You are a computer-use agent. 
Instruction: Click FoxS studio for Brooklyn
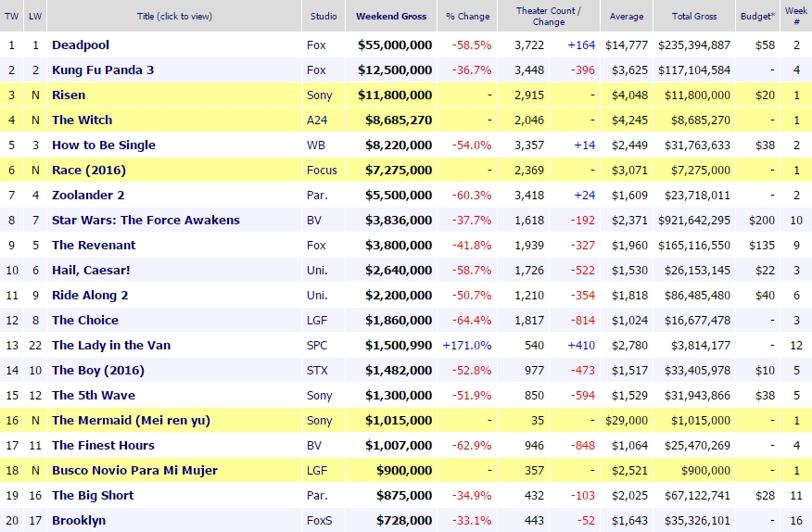(x=319, y=520)
